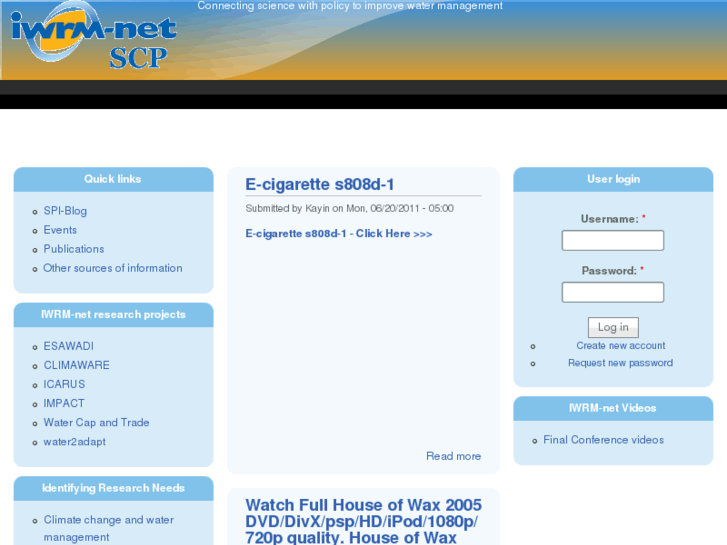Click the User login block header
The height and width of the screenshot is (545, 727).
(x=613, y=180)
